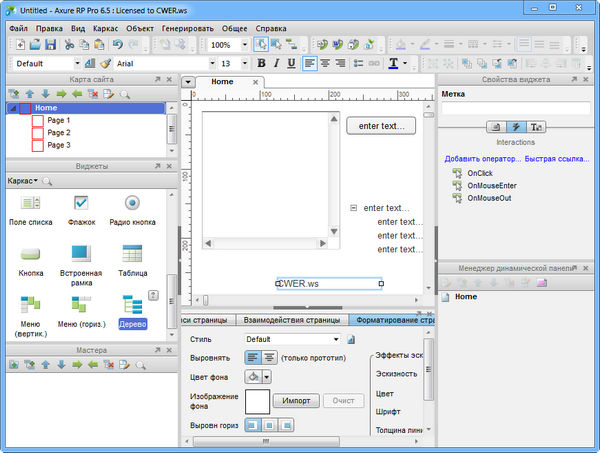The width and height of the screenshot is (600, 453).
Task: Select the Флажок checkbox widget
Action: [81, 203]
